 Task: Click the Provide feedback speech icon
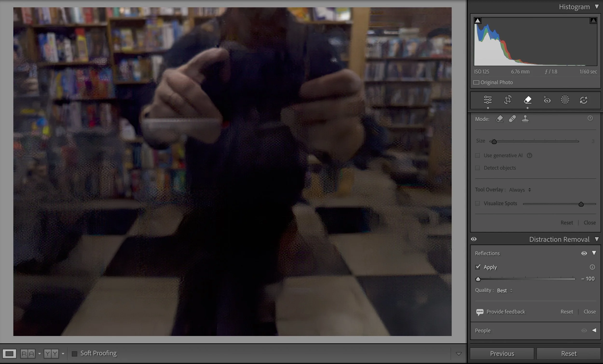point(480,312)
